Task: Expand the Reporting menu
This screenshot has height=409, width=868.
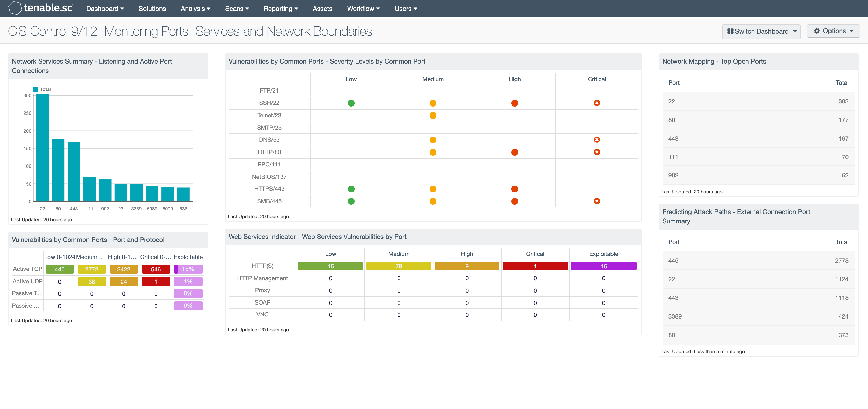Action: (x=281, y=9)
